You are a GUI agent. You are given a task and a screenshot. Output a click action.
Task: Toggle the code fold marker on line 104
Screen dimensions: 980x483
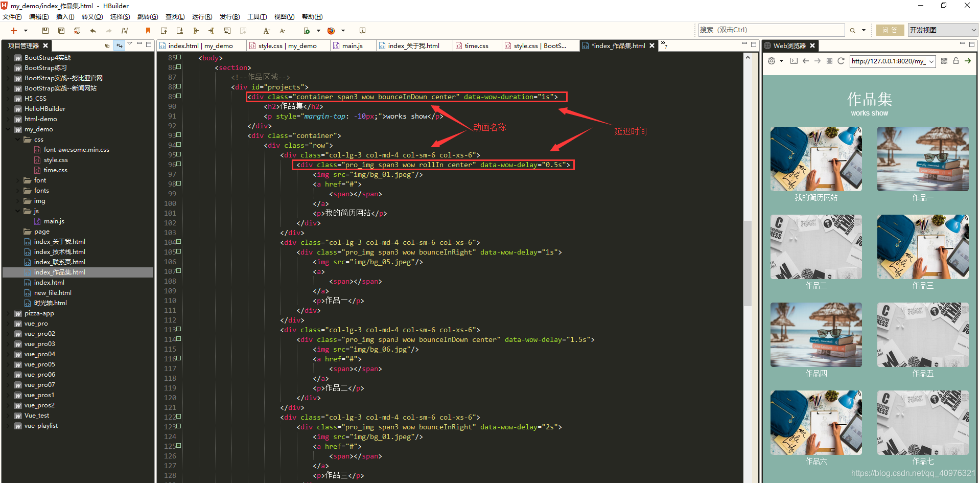[179, 242]
